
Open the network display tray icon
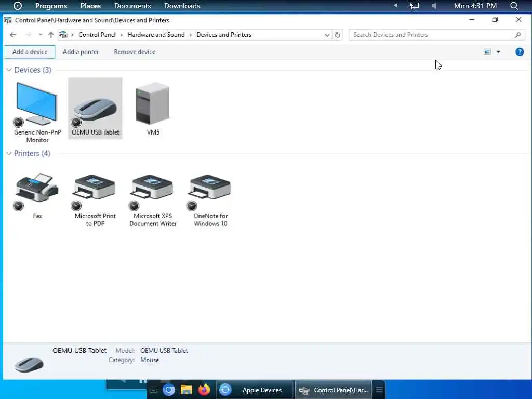415,6
